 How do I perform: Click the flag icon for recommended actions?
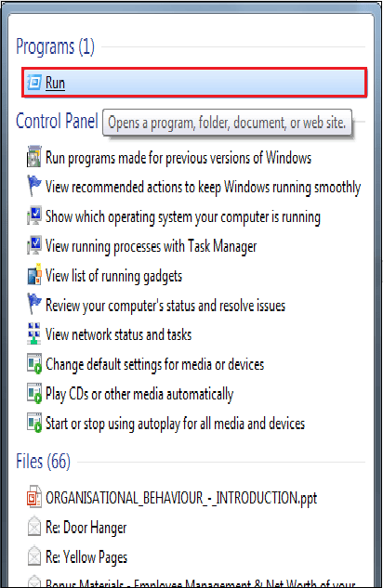[x=34, y=186]
